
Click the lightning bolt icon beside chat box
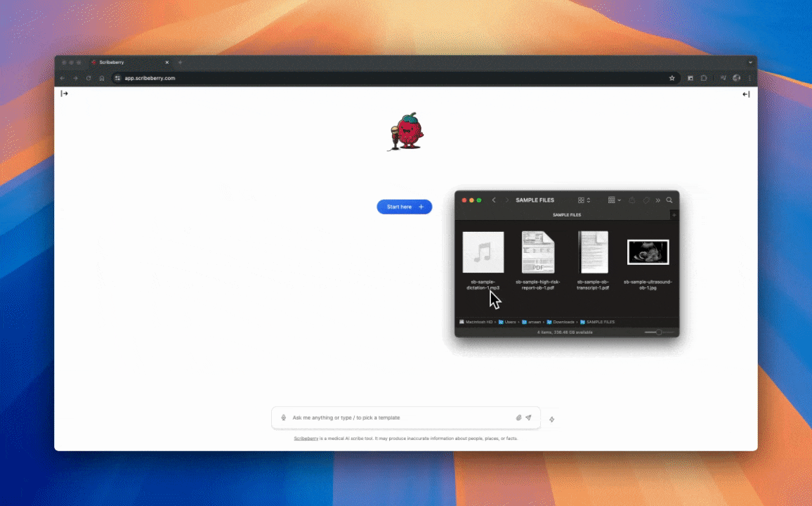tap(552, 419)
